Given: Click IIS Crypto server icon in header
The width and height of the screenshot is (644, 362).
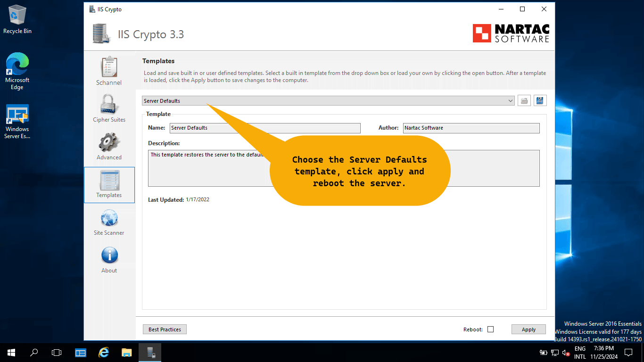Looking at the screenshot, I should (x=101, y=34).
